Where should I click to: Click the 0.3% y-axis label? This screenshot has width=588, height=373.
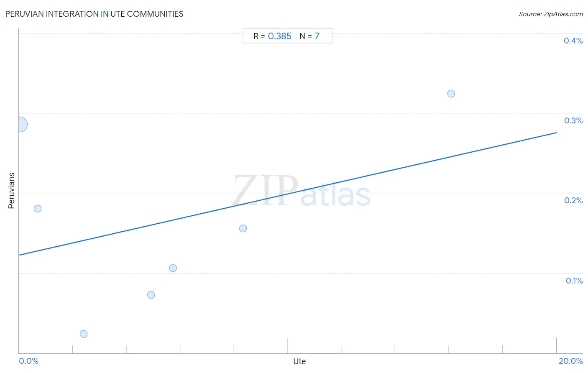coord(573,120)
